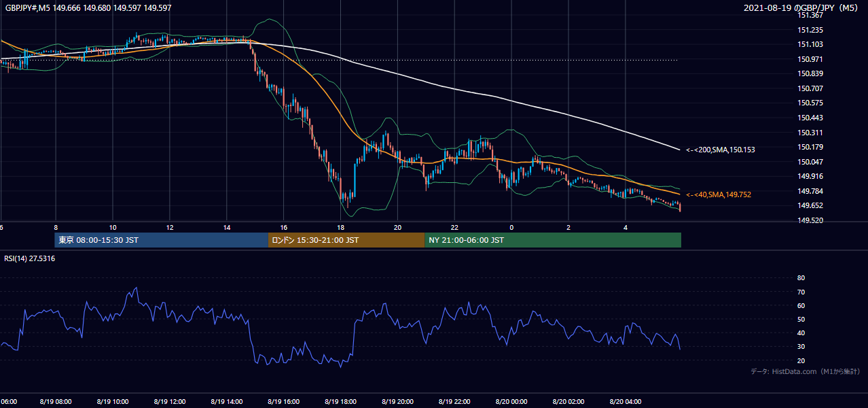Click hour label 18 under price chart
This screenshot has height=408, width=868.
click(x=341, y=228)
